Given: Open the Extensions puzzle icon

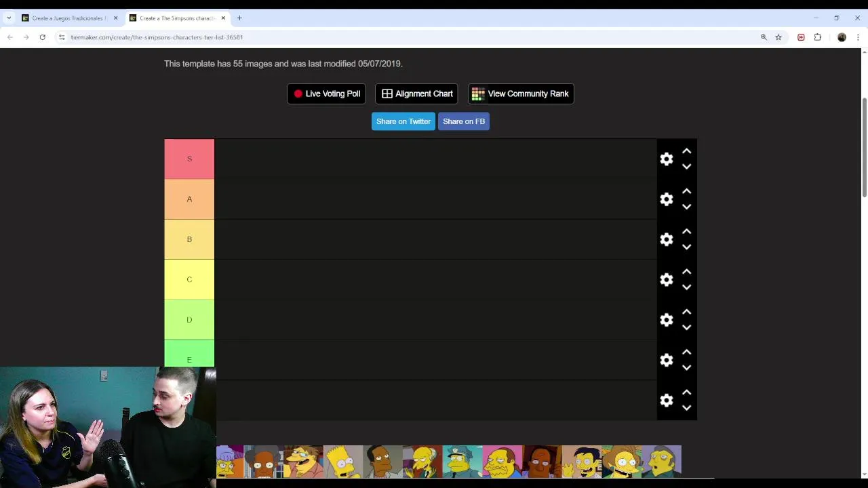Looking at the screenshot, I should point(818,37).
